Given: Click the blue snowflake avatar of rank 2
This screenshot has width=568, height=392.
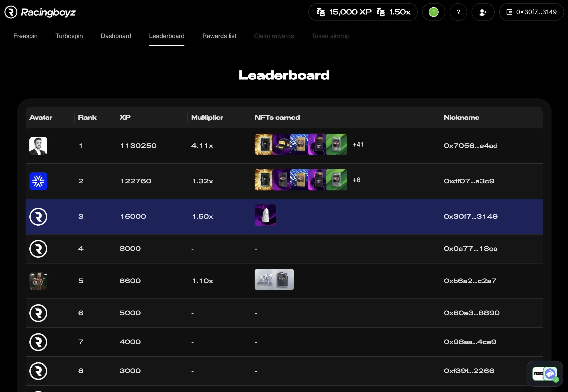Looking at the screenshot, I should 38,181.
